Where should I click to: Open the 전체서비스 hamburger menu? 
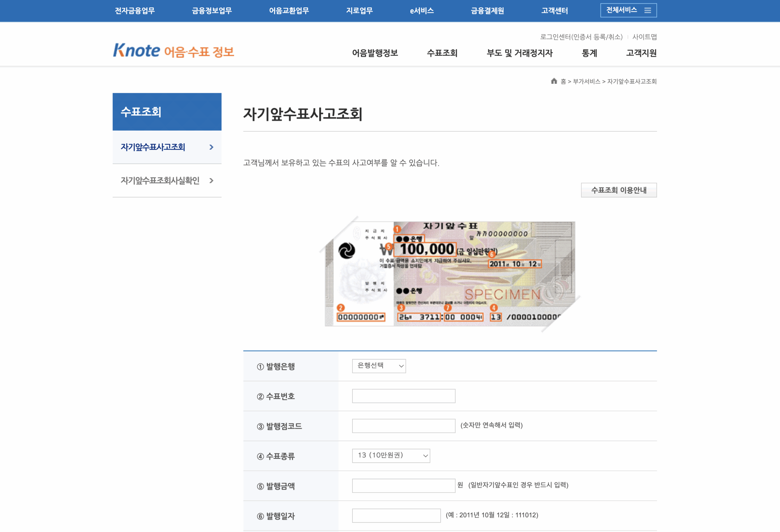[628, 10]
